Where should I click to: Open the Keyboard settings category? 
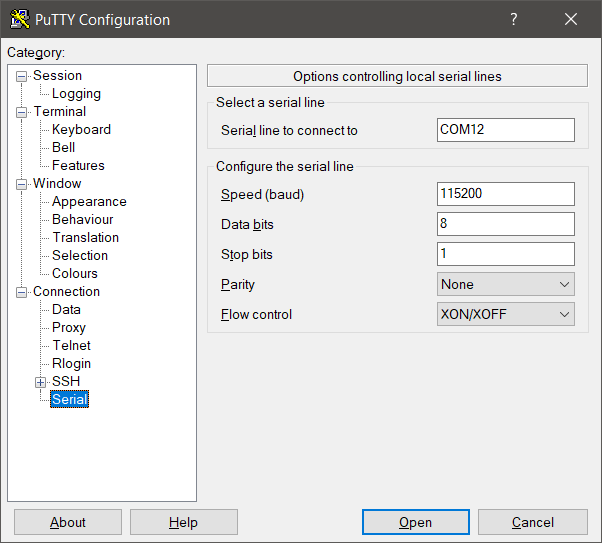coord(81,129)
